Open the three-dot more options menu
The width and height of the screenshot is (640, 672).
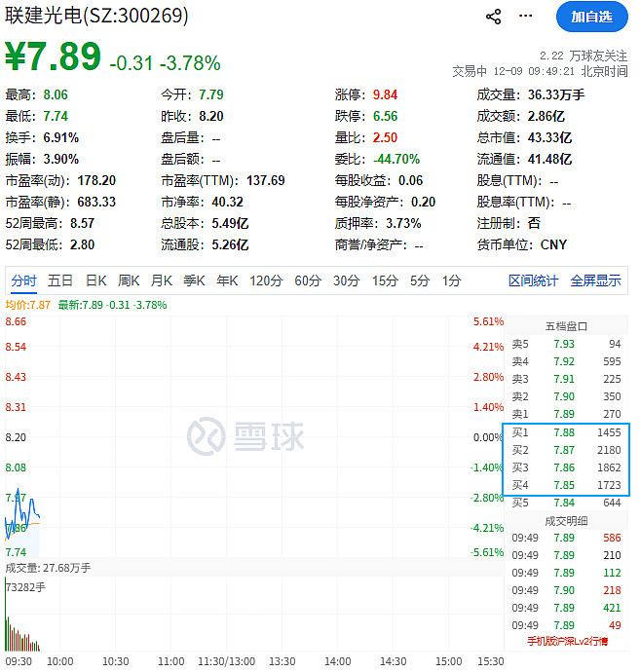525,17
